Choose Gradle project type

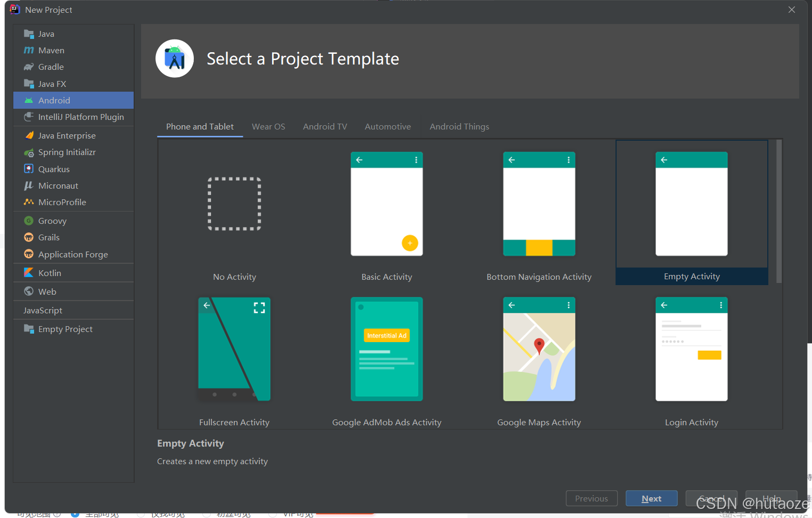[x=73, y=67]
